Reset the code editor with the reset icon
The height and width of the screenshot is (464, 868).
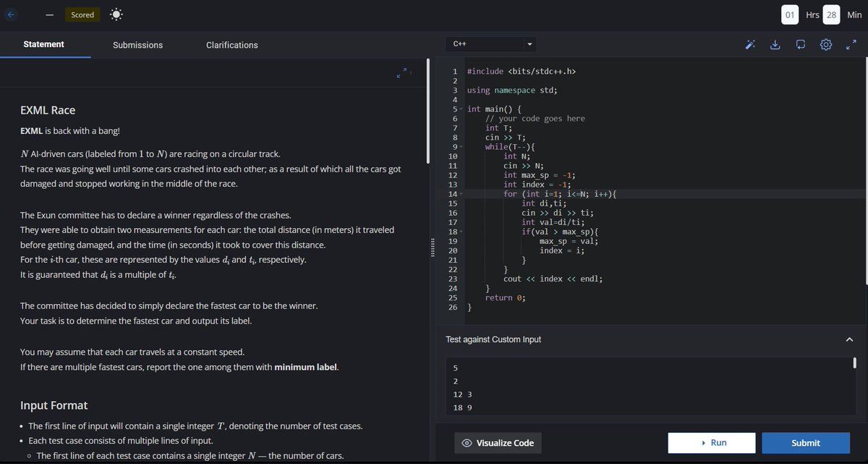click(x=800, y=44)
